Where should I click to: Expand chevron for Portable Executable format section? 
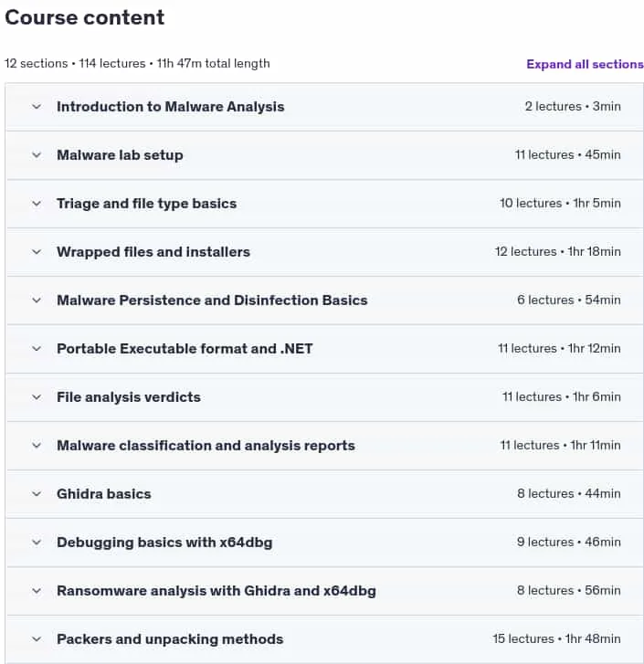[x=37, y=349]
